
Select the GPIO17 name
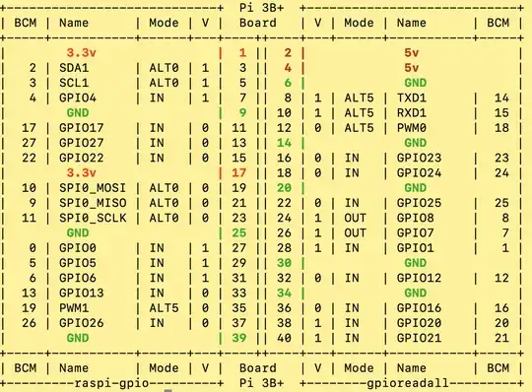click(81, 128)
